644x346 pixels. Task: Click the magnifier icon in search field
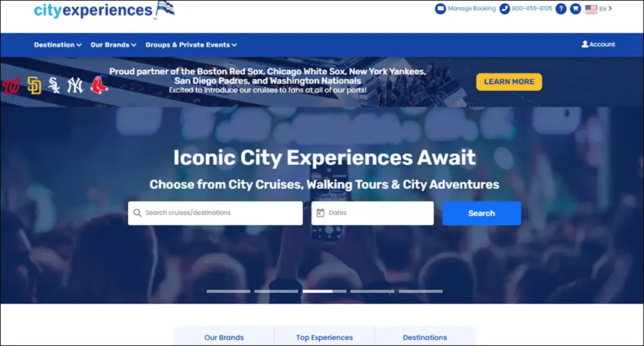point(137,213)
